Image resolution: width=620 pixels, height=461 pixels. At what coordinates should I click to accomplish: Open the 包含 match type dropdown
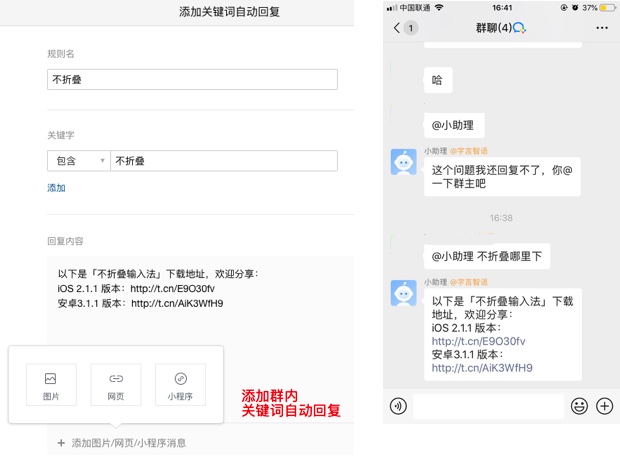click(x=77, y=161)
